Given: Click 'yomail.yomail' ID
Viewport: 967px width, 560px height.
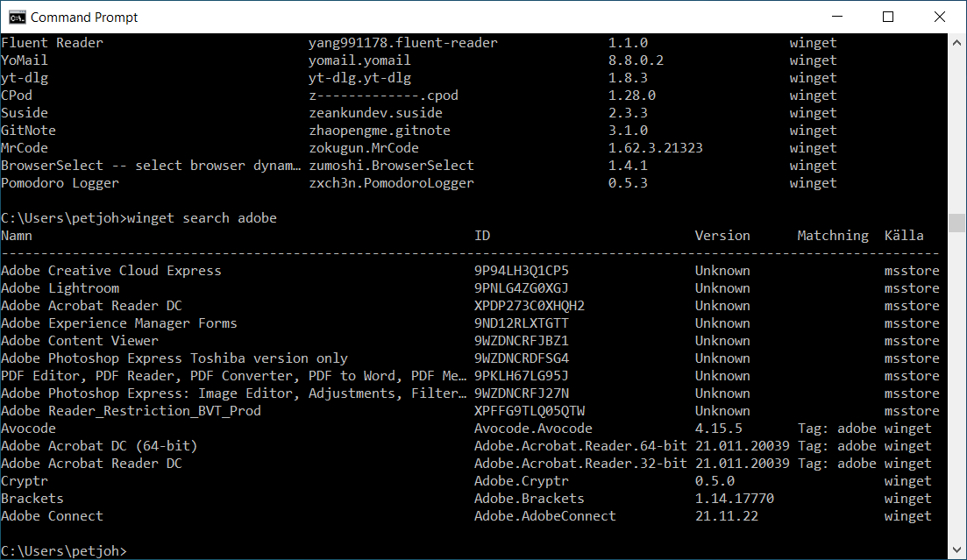Looking at the screenshot, I should [x=359, y=60].
